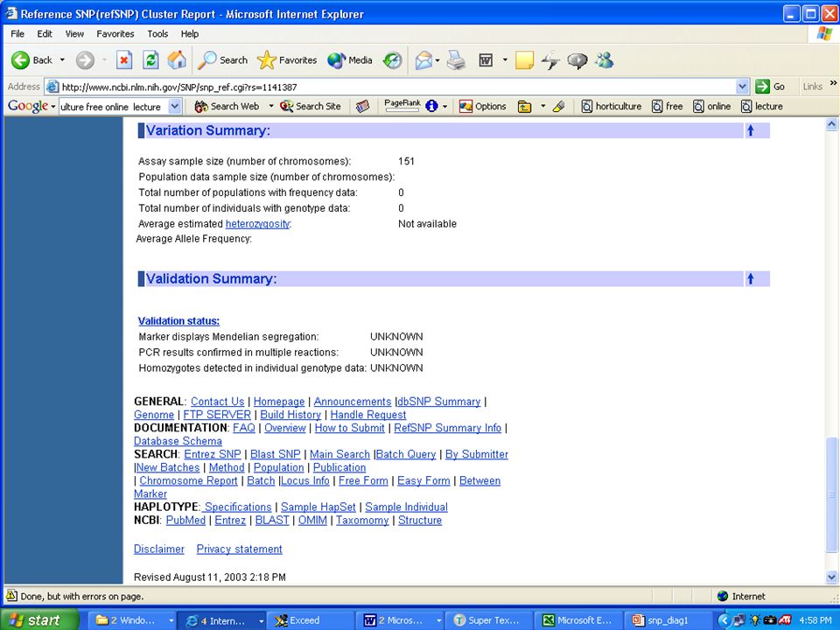The height and width of the screenshot is (630, 840).
Task: Click the Discuss speech bubble icon
Action: click(577, 60)
